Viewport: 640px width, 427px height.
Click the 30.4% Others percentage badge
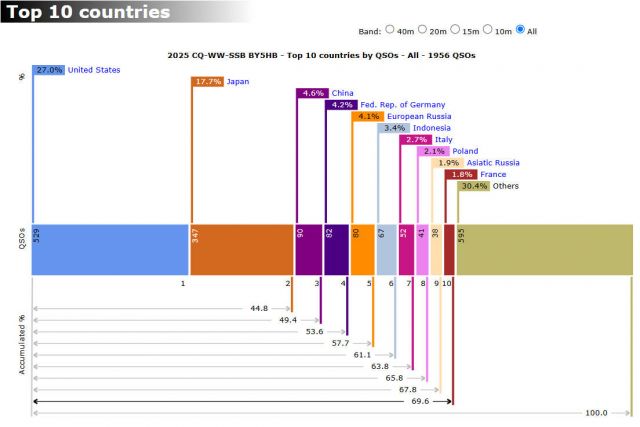(474, 185)
